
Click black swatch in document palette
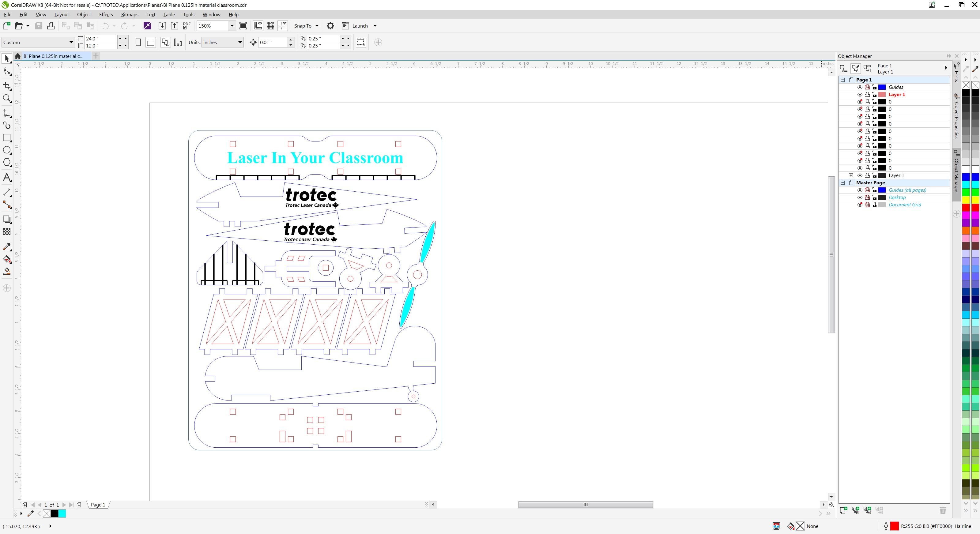(x=55, y=513)
